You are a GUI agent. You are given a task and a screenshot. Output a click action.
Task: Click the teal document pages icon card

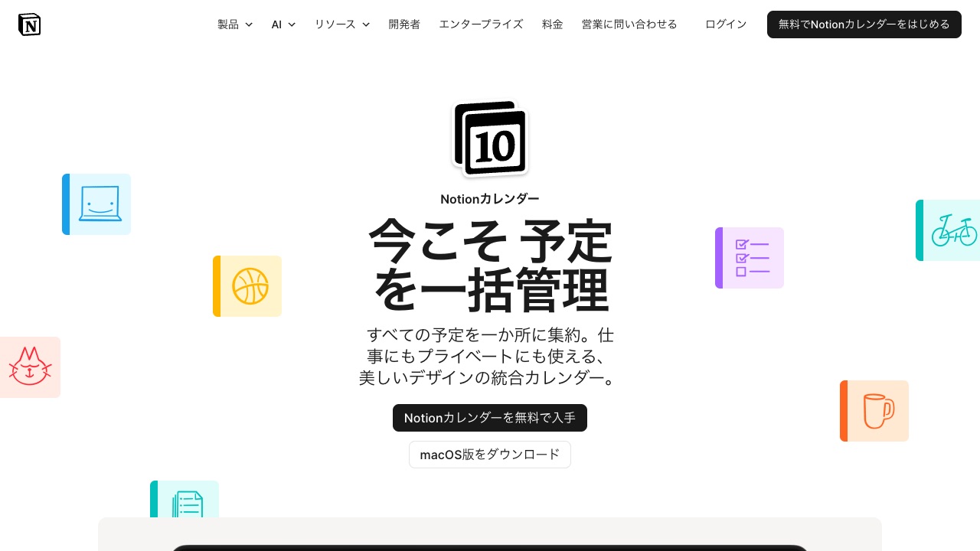point(185,499)
